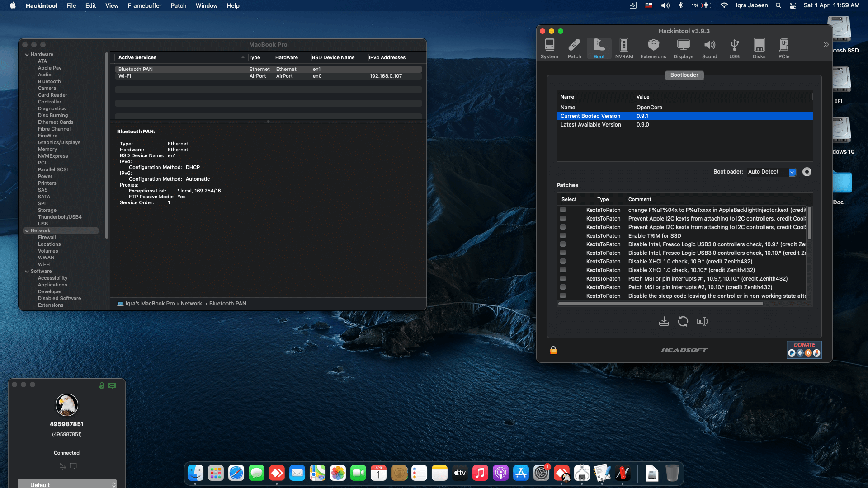868x488 pixels.
Task: Open the Disks section
Action: [x=759, y=47]
